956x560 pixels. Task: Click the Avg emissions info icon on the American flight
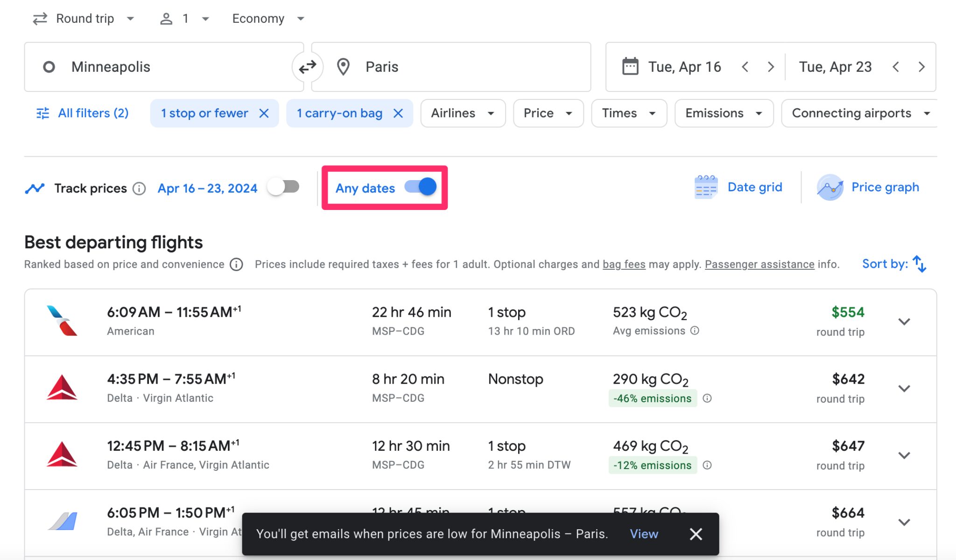694,331
